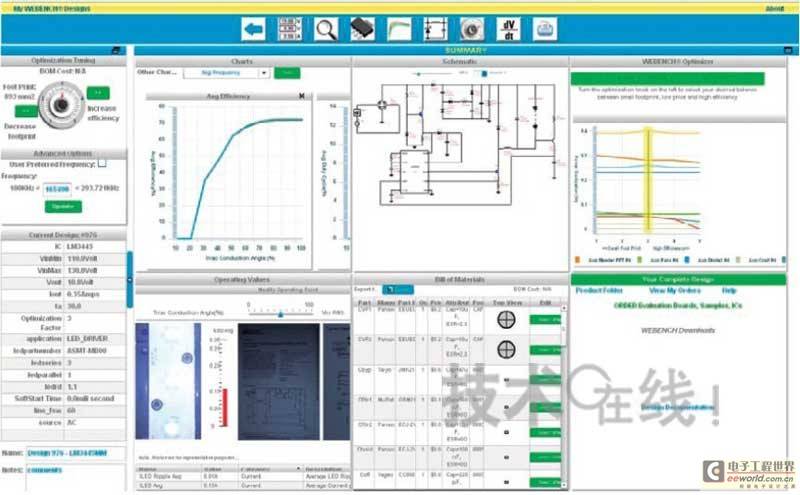This screenshot has height=495, width=800.
Task: Click the dV/dt simulation icon
Action: tap(509, 29)
